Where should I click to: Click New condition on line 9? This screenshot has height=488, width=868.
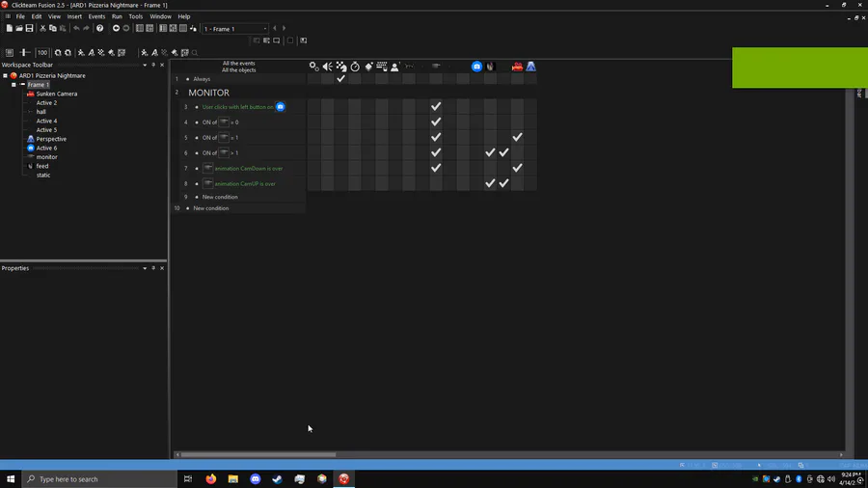tap(220, 197)
